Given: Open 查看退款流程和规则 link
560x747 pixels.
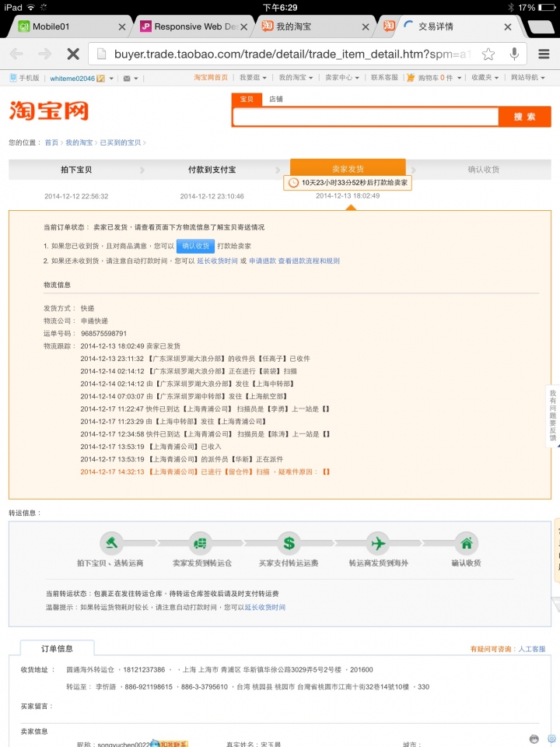Looking at the screenshot, I should pos(309,261).
